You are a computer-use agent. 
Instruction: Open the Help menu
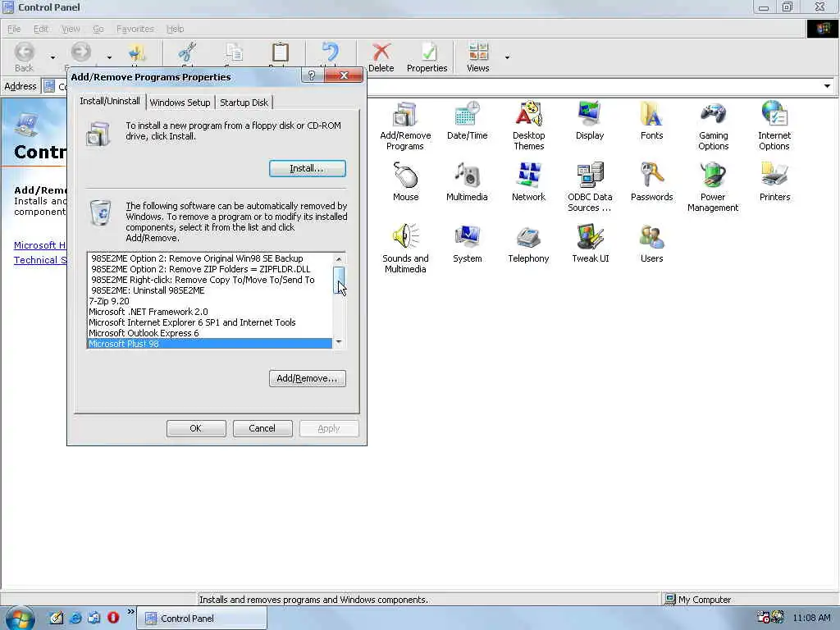tap(175, 29)
